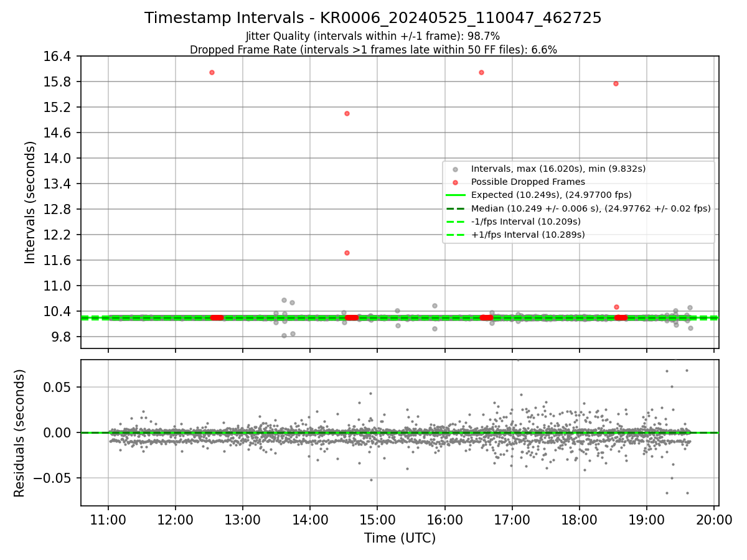
Task: Click the 'Time (UTC)' x-axis label
Action: (x=400, y=538)
